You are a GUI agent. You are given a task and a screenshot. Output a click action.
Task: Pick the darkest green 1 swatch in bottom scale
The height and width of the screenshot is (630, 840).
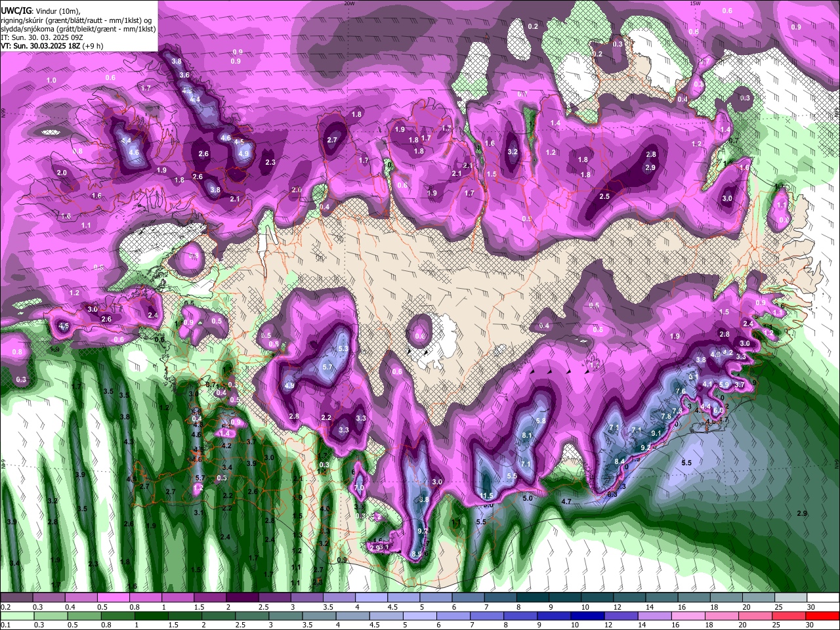click(x=151, y=616)
